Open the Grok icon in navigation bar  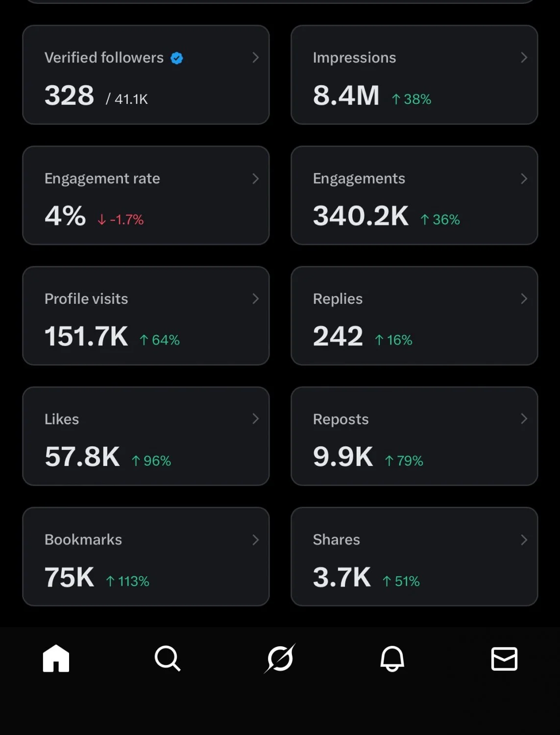(x=280, y=658)
